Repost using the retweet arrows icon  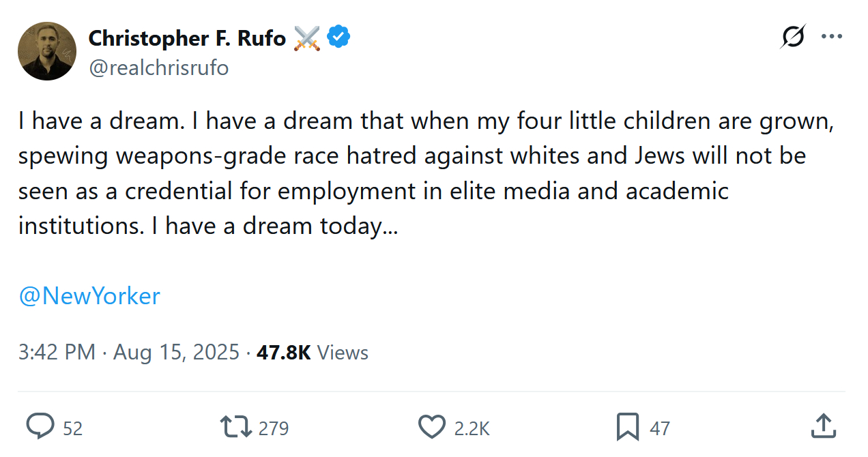pos(235,427)
